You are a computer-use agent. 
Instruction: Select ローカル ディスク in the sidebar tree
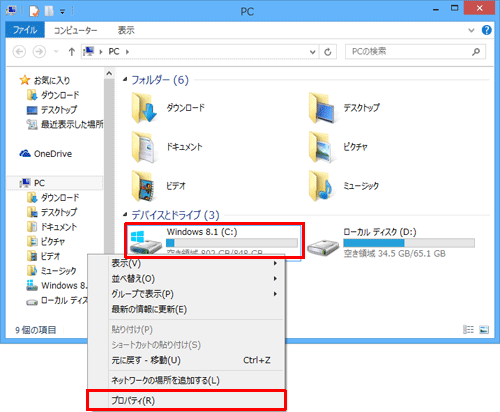pyautogui.click(x=57, y=301)
